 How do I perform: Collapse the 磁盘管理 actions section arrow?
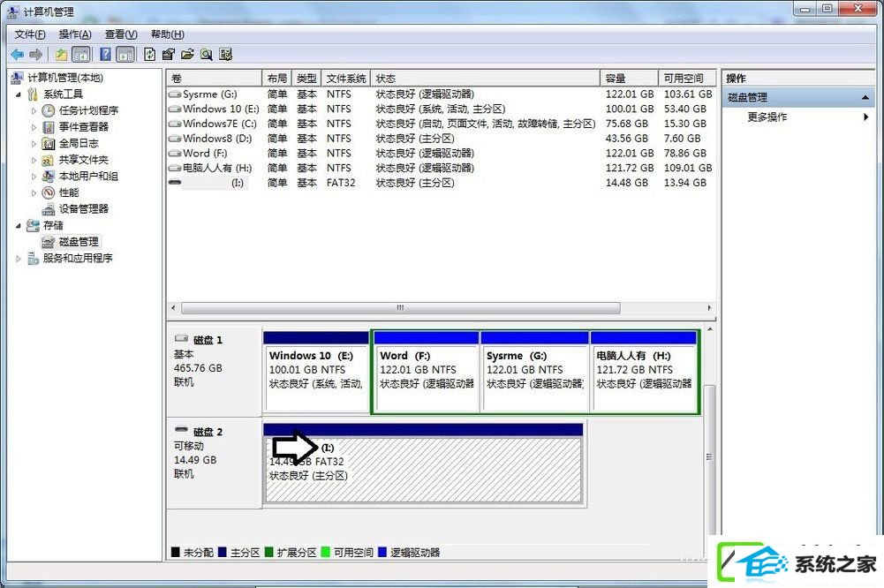865,97
